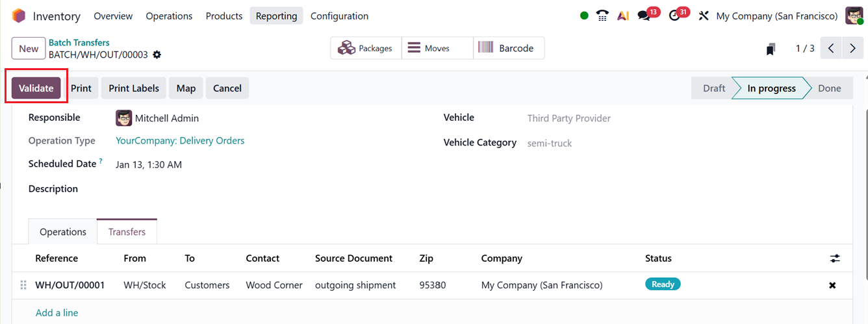Set status to Done in the statusbar
The image size is (868, 324).
829,88
